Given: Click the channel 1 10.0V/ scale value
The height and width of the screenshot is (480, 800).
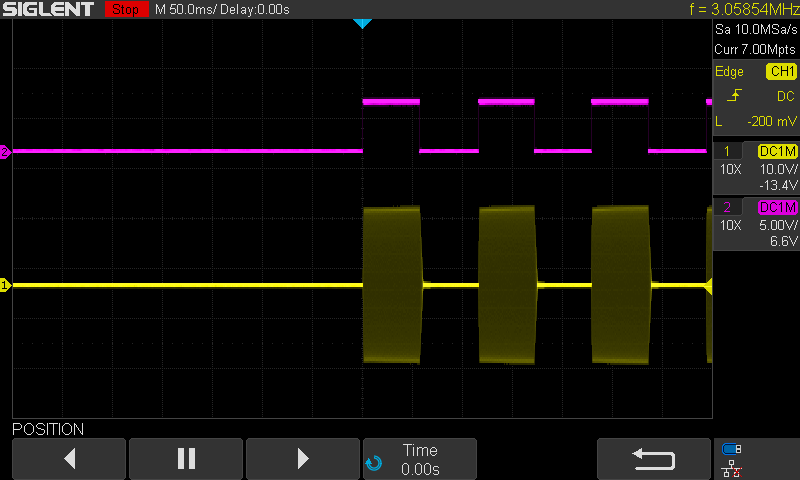Looking at the screenshot, I should [779, 169].
